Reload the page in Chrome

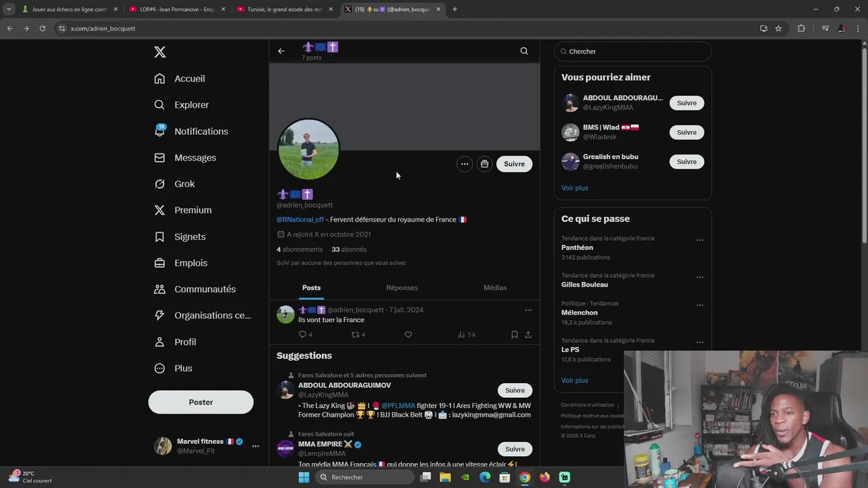click(42, 28)
